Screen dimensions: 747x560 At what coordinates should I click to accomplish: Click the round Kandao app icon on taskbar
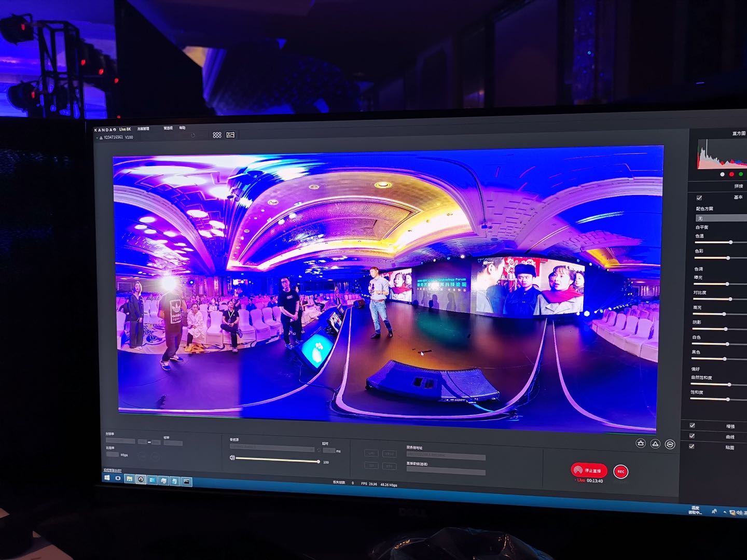141,480
